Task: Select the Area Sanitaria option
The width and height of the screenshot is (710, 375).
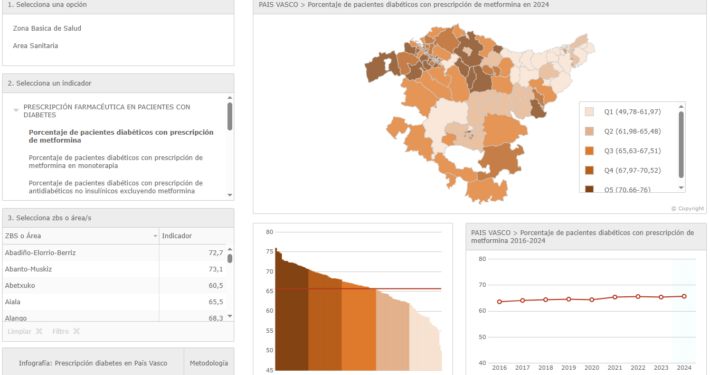Action: tap(35, 46)
